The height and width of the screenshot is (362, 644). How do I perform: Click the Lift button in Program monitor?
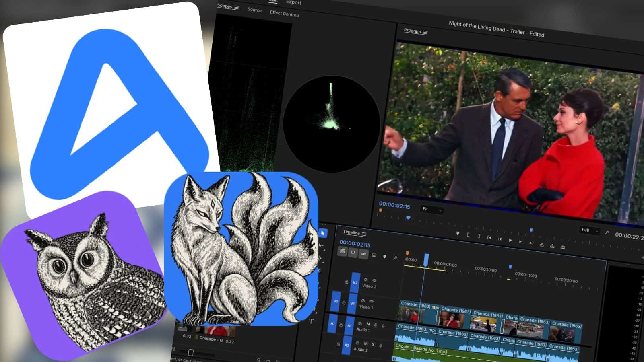pos(542,245)
